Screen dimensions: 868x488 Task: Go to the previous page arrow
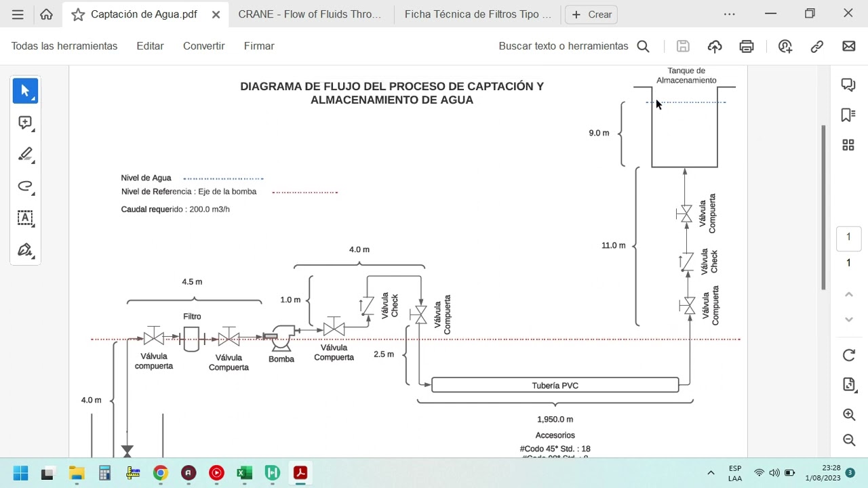coord(848,294)
